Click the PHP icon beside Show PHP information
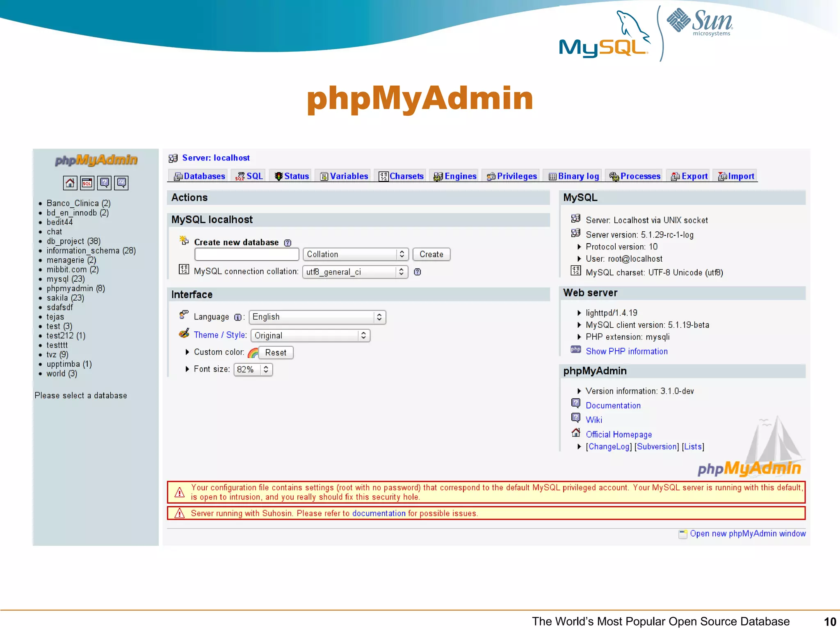Viewport: 840px width, 630px height. (576, 350)
